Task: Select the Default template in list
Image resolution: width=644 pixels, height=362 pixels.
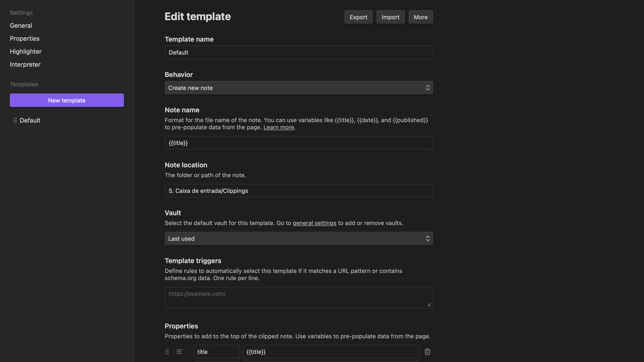Action: click(30, 120)
